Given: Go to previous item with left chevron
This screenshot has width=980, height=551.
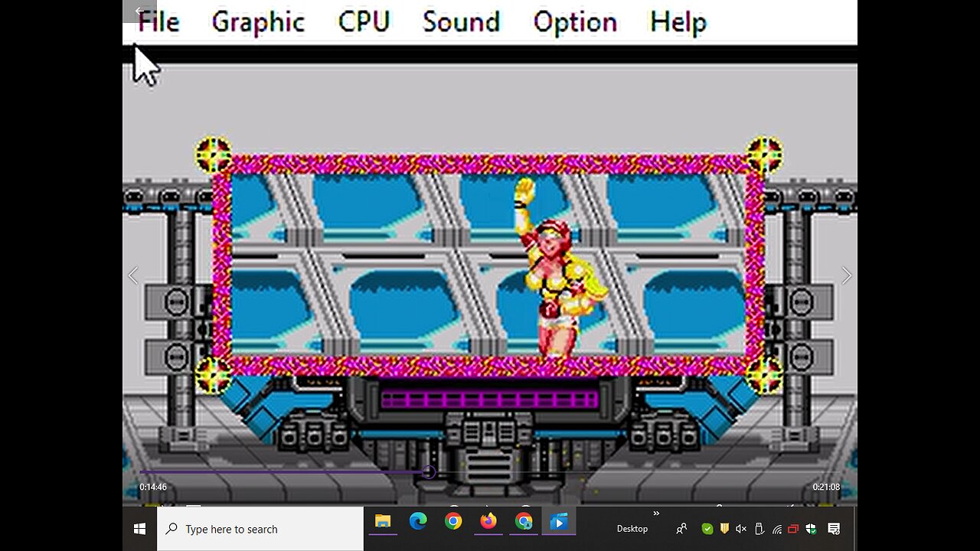Looking at the screenshot, I should [x=133, y=275].
